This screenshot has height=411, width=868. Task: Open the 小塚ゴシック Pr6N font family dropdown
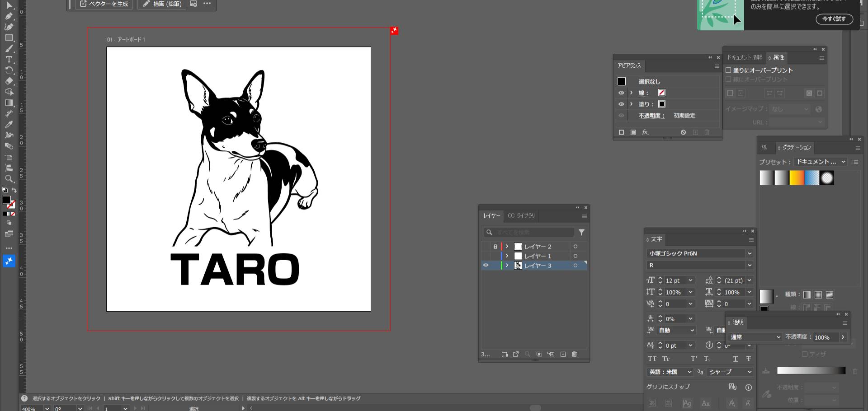coord(749,253)
